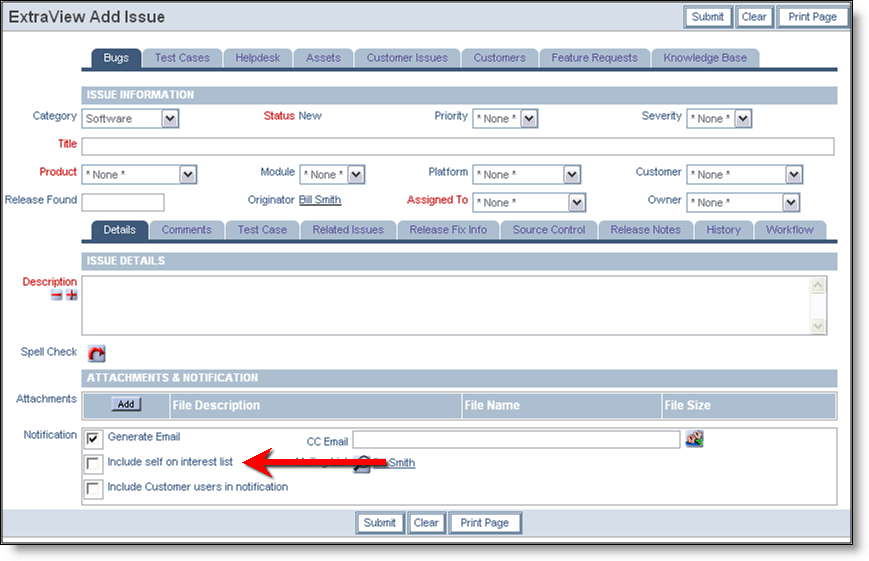Switch to the Helpdesk tab
Image resolution: width=869 pixels, height=561 pixels.
(258, 58)
